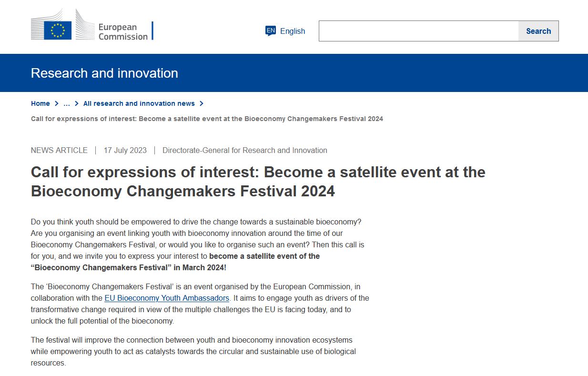Click the current page breadcrumb text
Viewport: 588px width, 376px height.
pyautogui.click(x=206, y=119)
